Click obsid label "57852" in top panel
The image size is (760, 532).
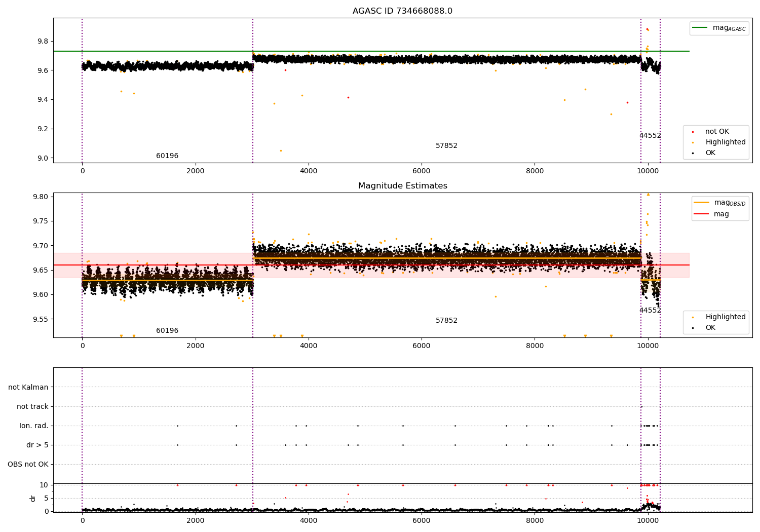(446, 146)
